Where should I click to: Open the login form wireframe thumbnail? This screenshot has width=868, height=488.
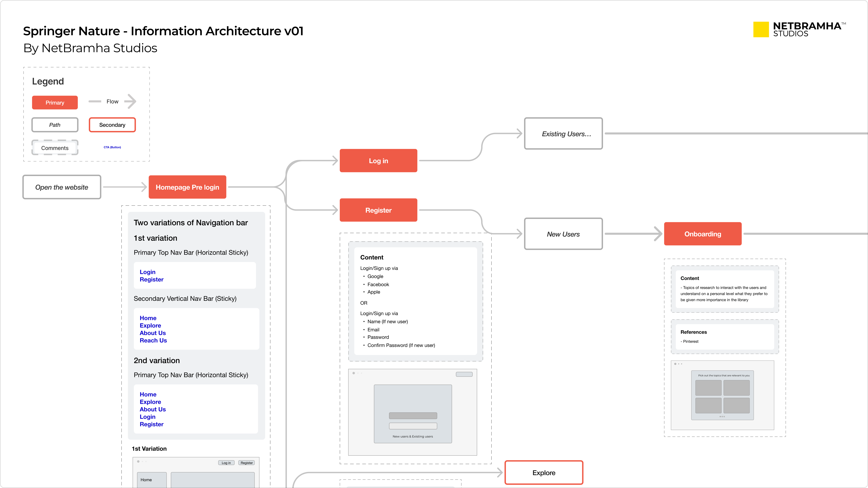pos(412,412)
